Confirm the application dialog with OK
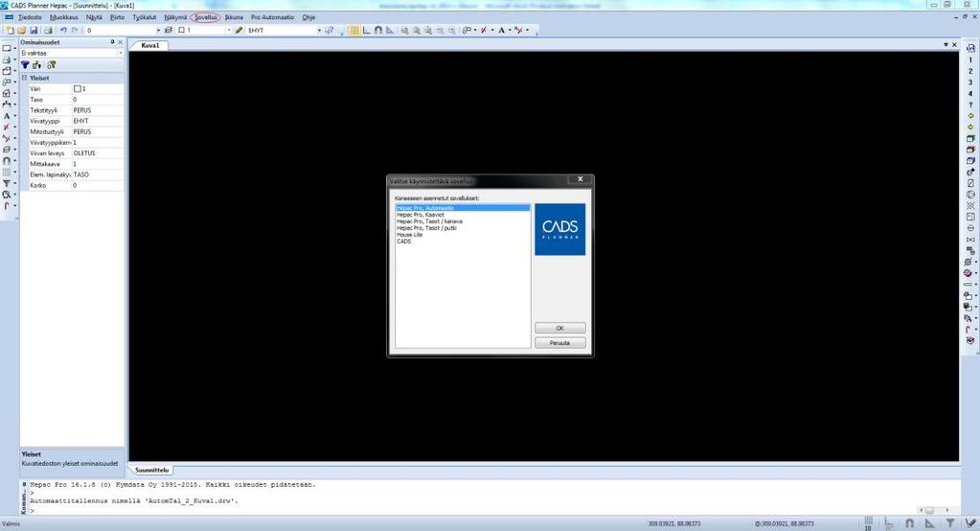 pyautogui.click(x=560, y=328)
